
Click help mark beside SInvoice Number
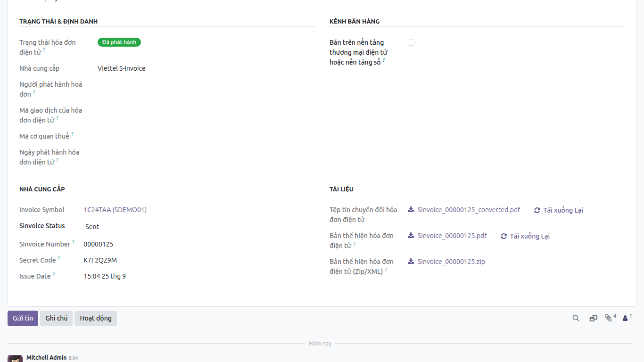[x=74, y=242]
